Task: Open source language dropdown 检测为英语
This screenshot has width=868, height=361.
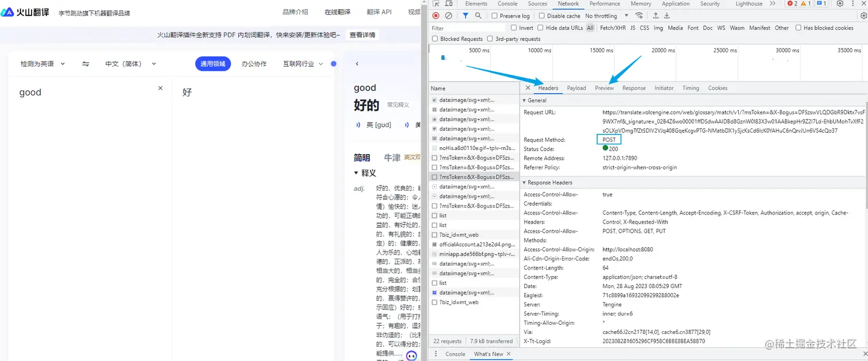Action: click(x=43, y=64)
